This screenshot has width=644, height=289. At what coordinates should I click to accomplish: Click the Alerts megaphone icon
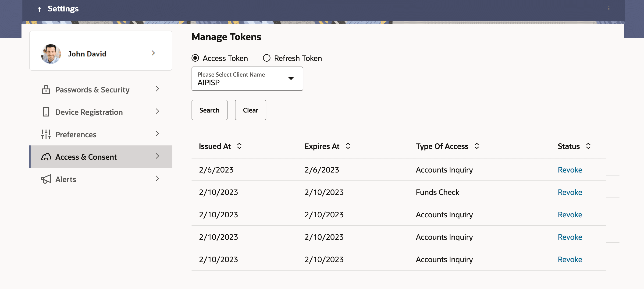click(x=46, y=179)
